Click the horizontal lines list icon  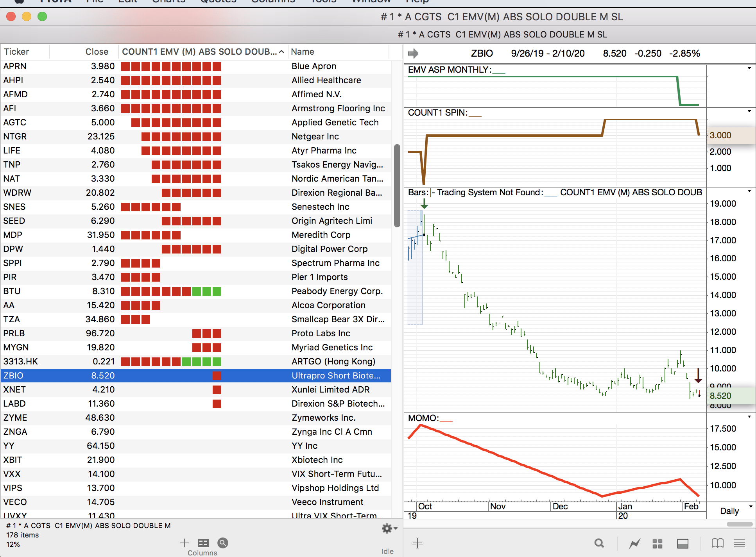739,543
